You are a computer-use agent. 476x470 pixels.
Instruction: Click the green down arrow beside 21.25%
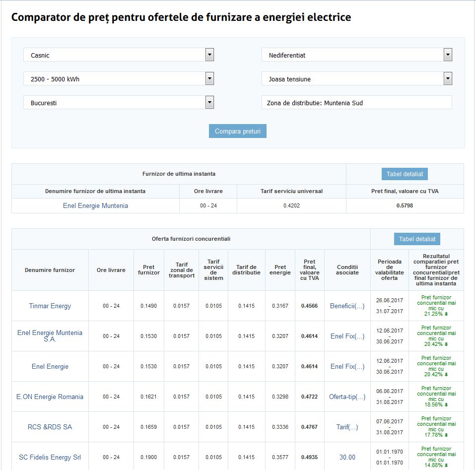446,314
